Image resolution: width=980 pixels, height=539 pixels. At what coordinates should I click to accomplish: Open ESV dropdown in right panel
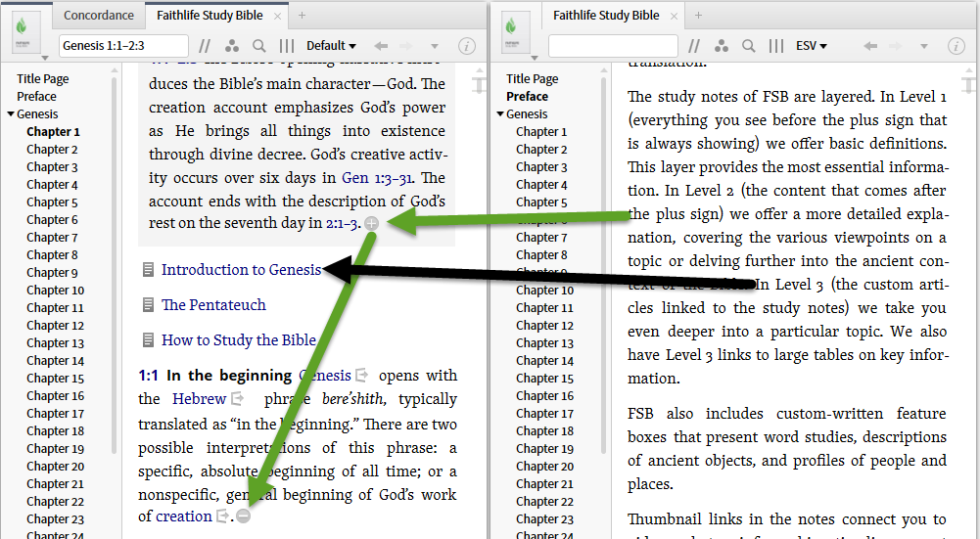click(x=812, y=46)
